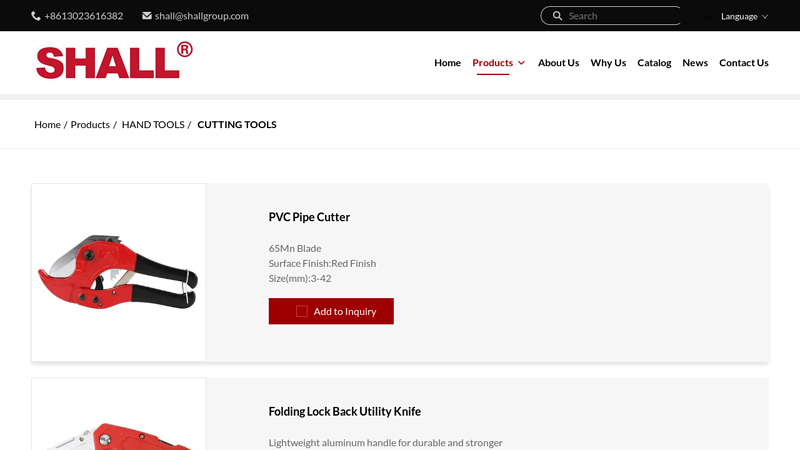This screenshot has height=450, width=800.
Task: Open the PVC Pipe Cutter title link
Action: pos(309,217)
